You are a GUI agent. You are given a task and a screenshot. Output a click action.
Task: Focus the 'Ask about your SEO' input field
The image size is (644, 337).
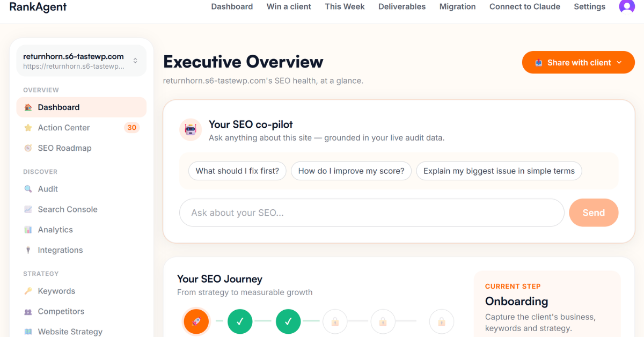[371, 213]
